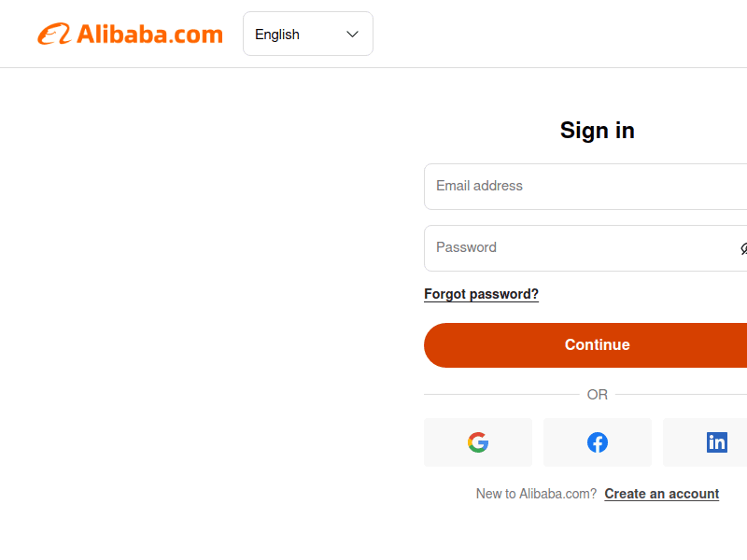This screenshot has height=560, width=747.
Task: Click Create an account
Action: click(x=661, y=493)
